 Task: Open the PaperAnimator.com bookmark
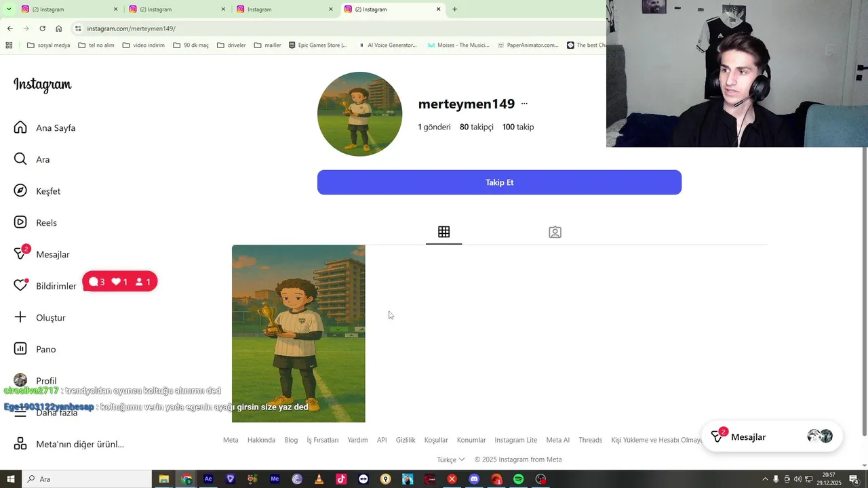click(528, 45)
